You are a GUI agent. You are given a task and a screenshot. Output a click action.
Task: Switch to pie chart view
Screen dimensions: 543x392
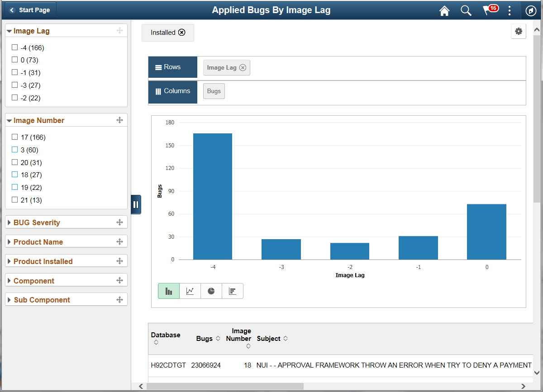211,291
